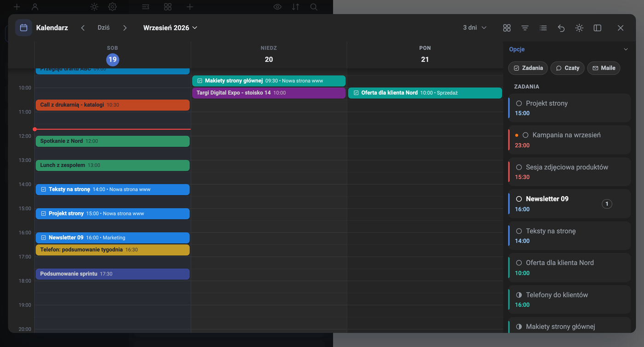Click the sun icon in background window

click(94, 7)
